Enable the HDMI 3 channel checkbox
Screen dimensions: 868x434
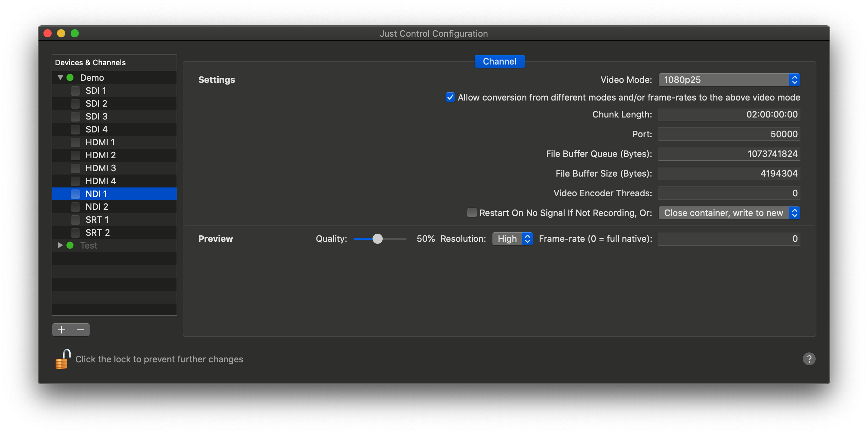tap(75, 168)
